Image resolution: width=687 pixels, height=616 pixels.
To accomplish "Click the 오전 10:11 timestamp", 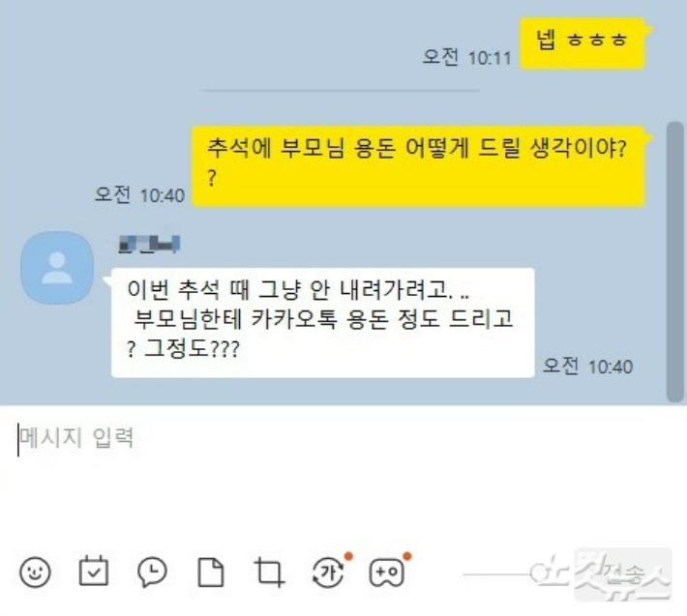I will 467,57.
